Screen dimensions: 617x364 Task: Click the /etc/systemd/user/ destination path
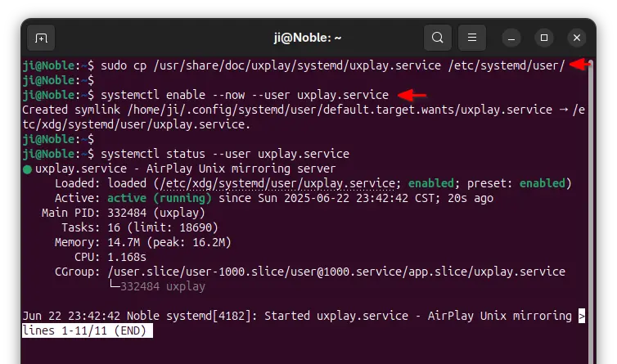pos(507,65)
